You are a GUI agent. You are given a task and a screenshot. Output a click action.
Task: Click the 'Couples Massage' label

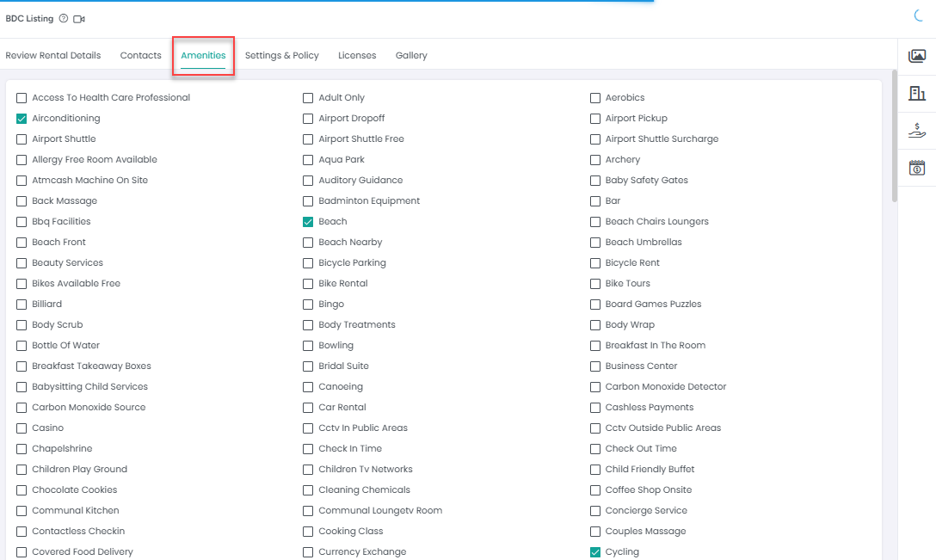[645, 531]
